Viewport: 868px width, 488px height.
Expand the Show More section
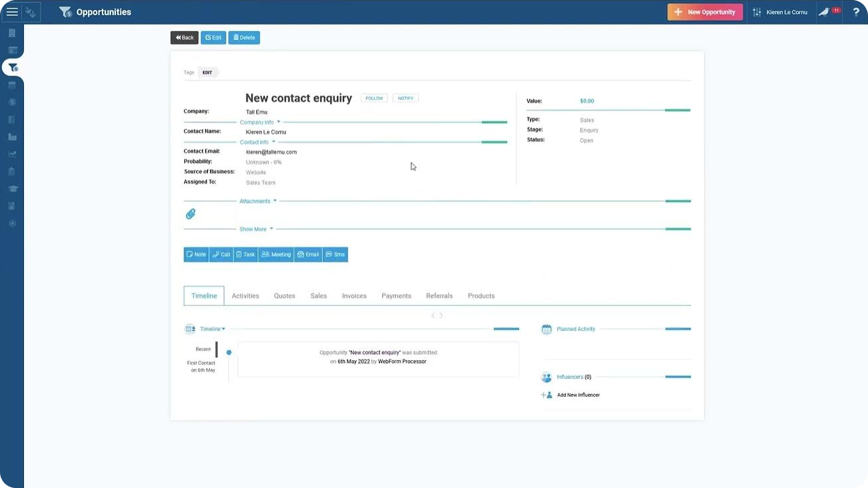[x=256, y=229]
